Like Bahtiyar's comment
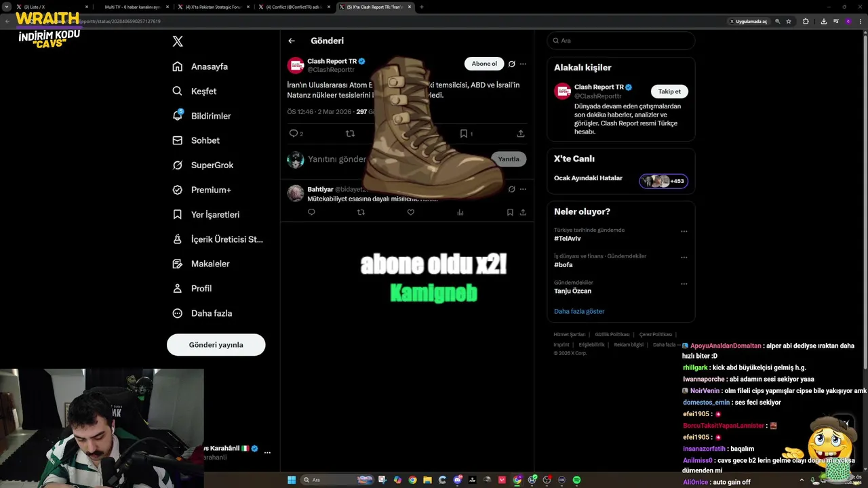Image resolution: width=868 pixels, height=488 pixels. click(410, 212)
